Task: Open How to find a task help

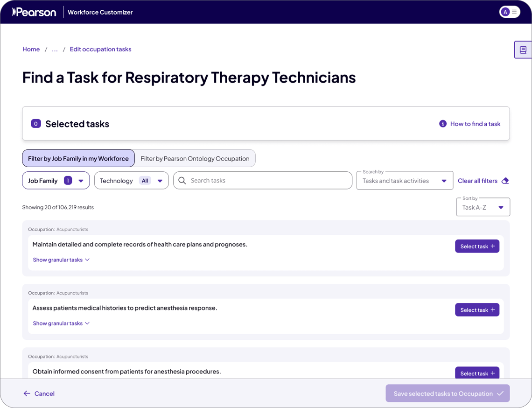Action: [x=475, y=124]
